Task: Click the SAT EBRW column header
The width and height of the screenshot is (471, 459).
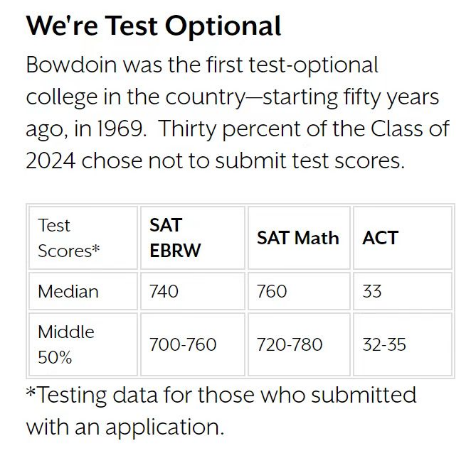Action: pos(193,238)
